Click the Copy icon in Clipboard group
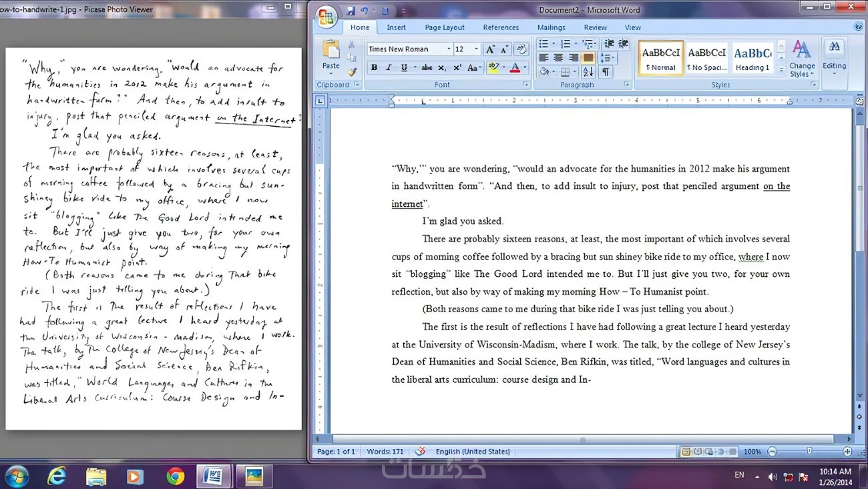 tap(352, 58)
